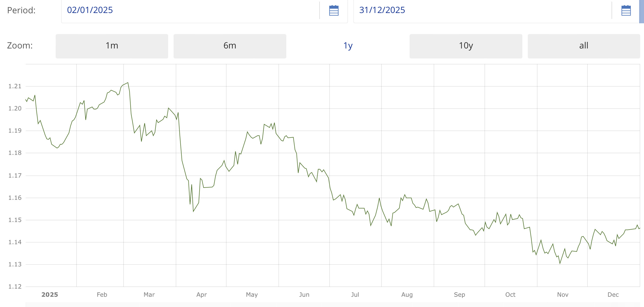Set chart zoom to 1m

point(112,46)
